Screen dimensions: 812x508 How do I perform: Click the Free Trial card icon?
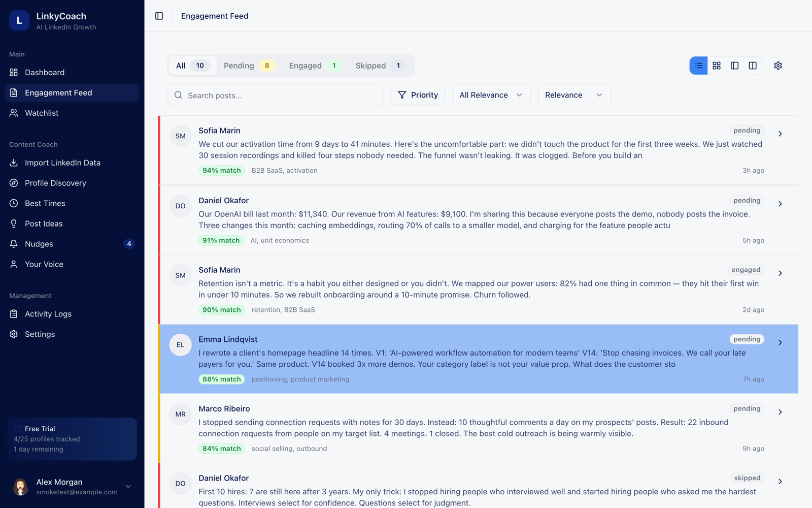[x=18, y=429]
